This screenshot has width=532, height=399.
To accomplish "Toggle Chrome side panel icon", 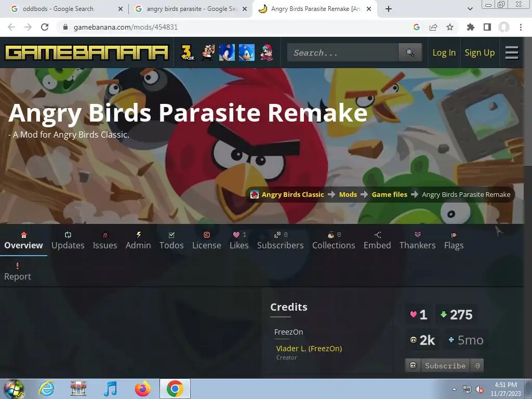I will tap(487, 27).
